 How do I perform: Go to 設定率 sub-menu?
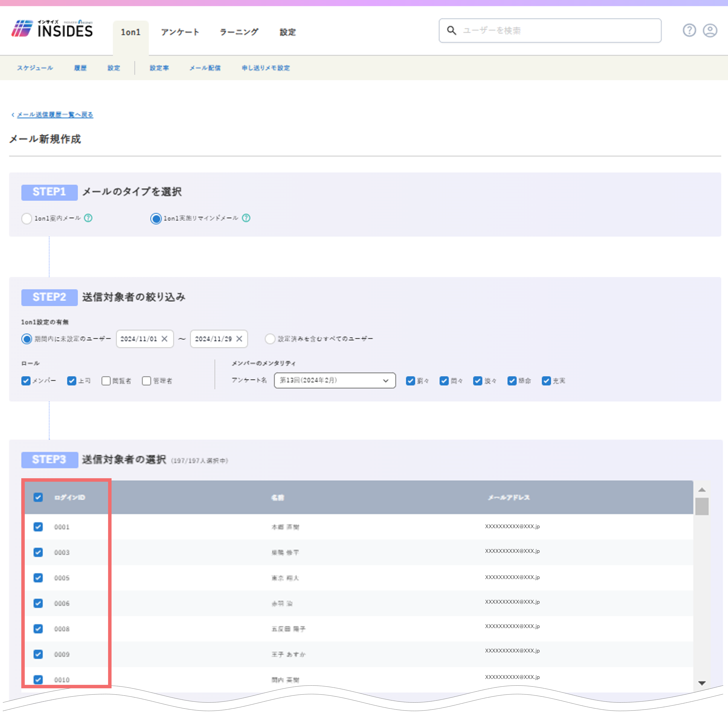coord(159,68)
